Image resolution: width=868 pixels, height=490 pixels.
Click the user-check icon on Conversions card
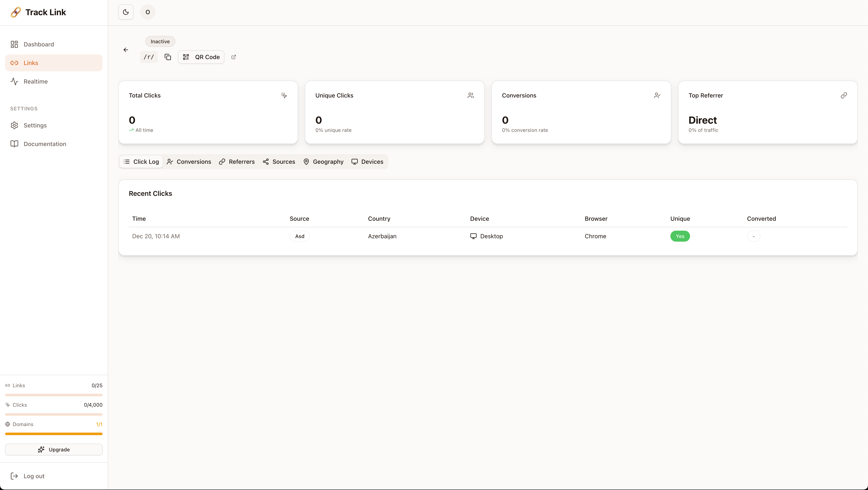point(657,95)
